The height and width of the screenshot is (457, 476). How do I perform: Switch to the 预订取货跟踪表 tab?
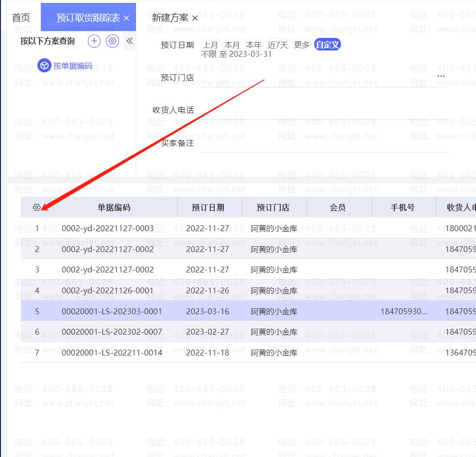click(88, 17)
